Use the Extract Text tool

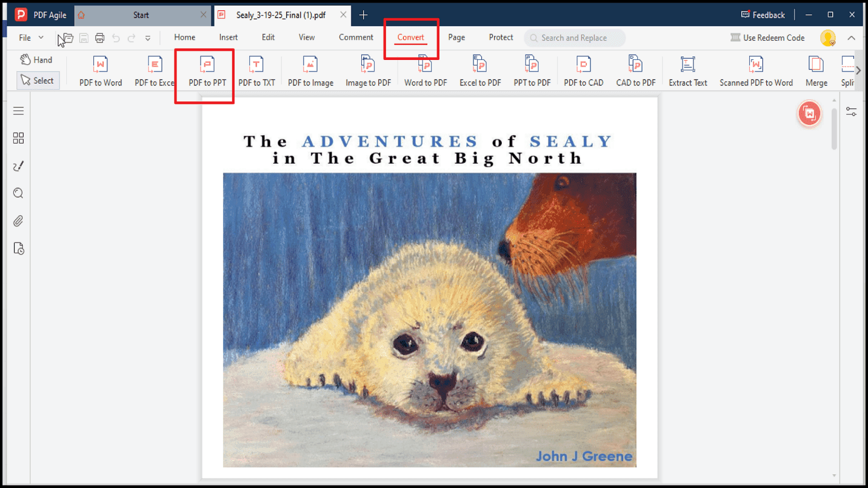[x=688, y=71]
